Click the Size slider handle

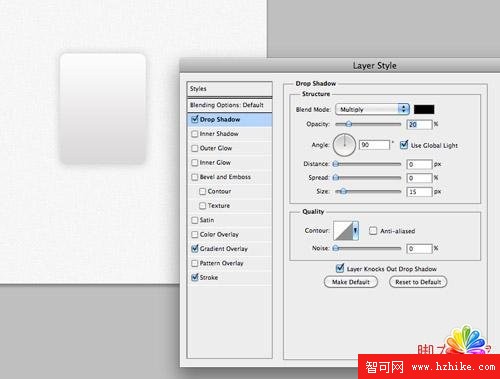[x=343, y=191]
